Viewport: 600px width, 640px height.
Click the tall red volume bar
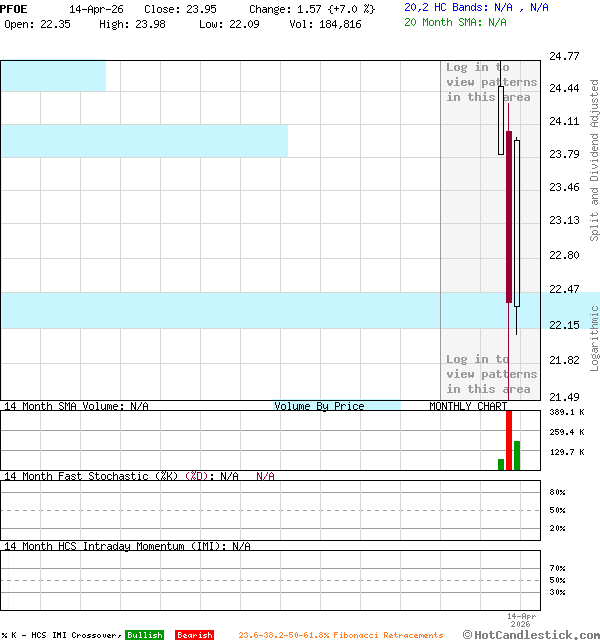point(509,440)
